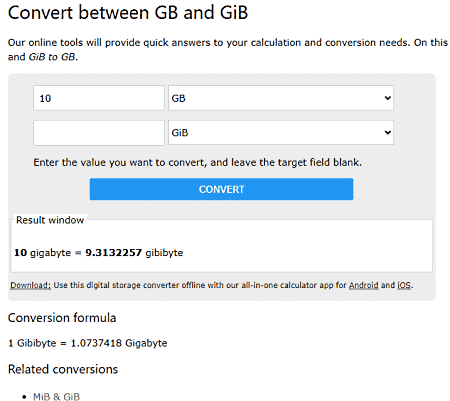Click the CONVERT button

[221, 189]
